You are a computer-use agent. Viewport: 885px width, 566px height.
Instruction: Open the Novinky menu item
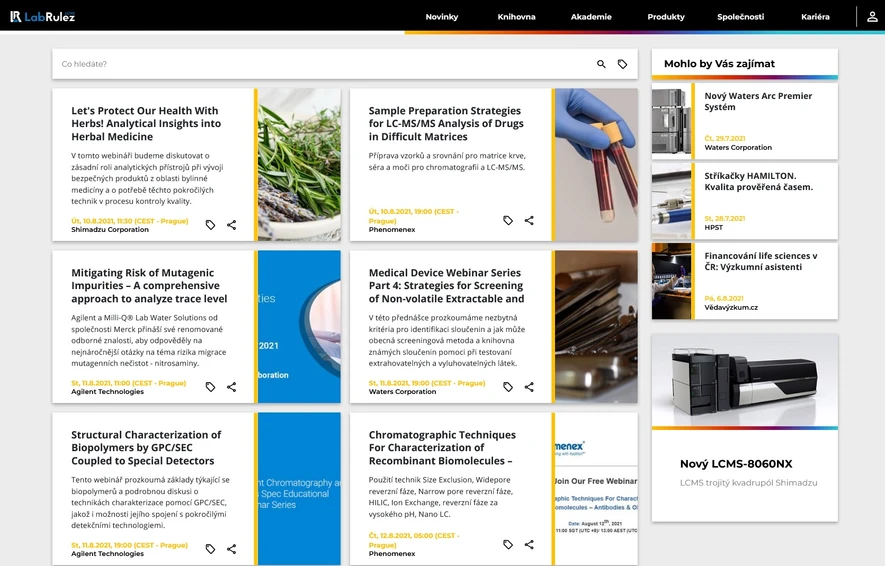(442, 17)
